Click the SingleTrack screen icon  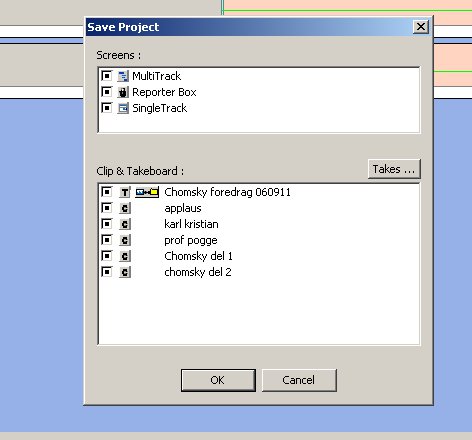click(x=123, y=108)
